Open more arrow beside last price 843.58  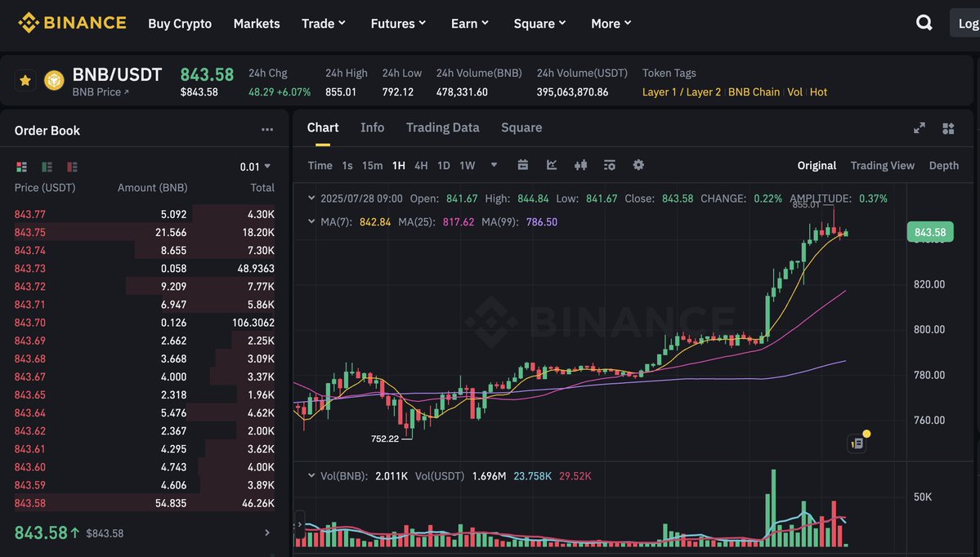pyautogui.click(x=267, y=532)
